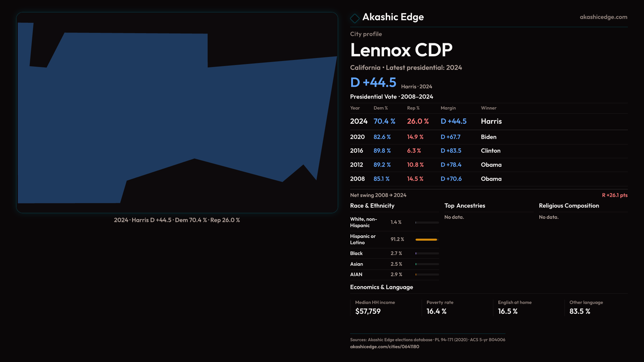Click the Margin column header

tap(448, 108)
